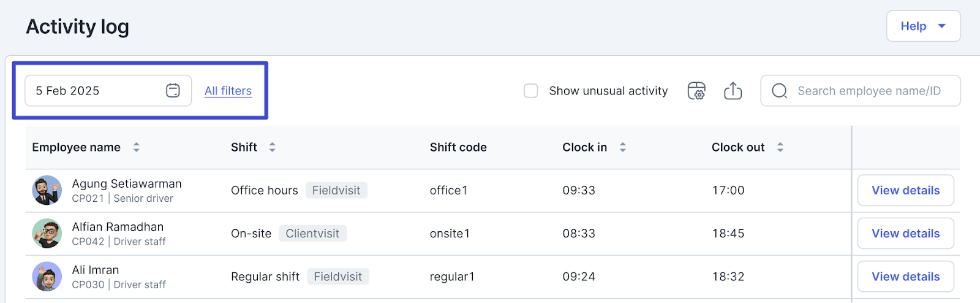Click the Clientvisit tag
This screenshot has width=980, height=303.
point(312,233)
